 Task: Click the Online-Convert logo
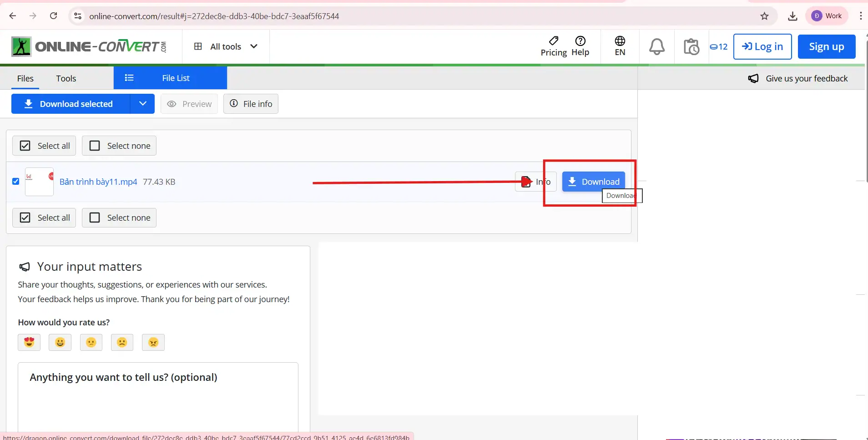[88, 46]
